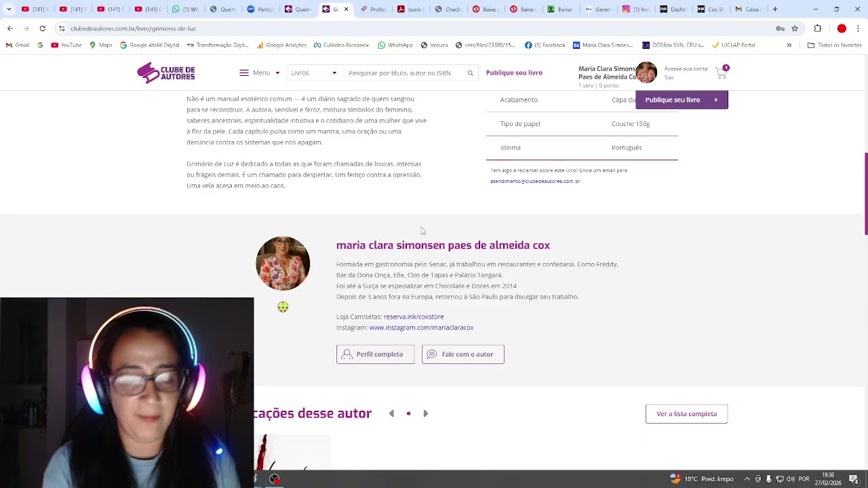Viewport: 868px width, 488px height.
Task: Close the active Grimorio browser tab
Action: tap(346, 9)
